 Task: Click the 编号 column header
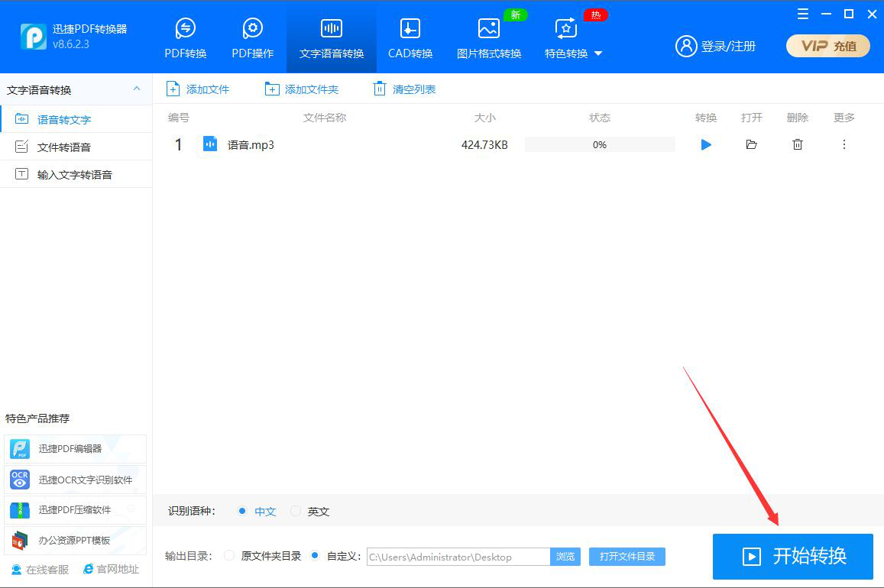coord(178,118)
